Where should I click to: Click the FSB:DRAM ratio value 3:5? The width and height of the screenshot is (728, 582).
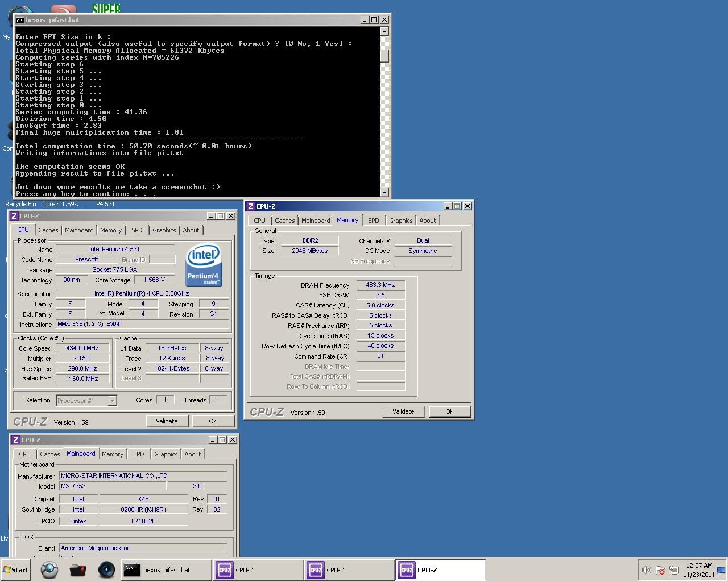[380, 295]
